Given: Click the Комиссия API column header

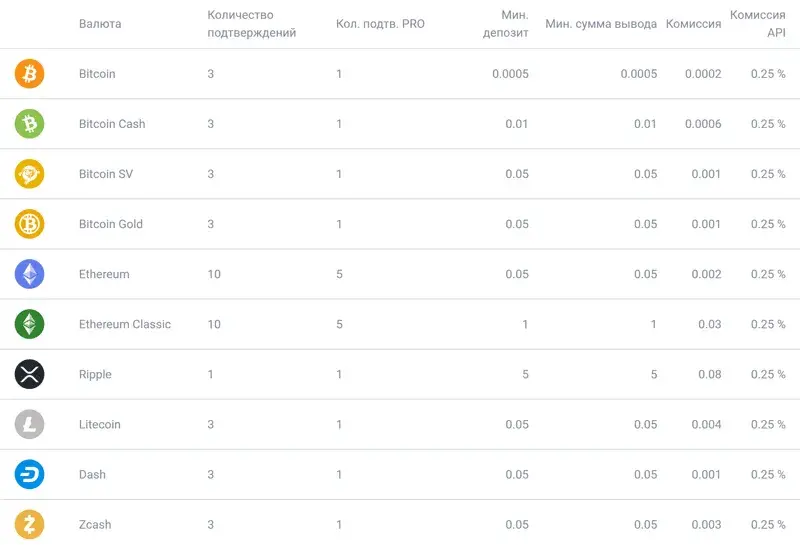Looking at the screenshot, I should 758,24.
